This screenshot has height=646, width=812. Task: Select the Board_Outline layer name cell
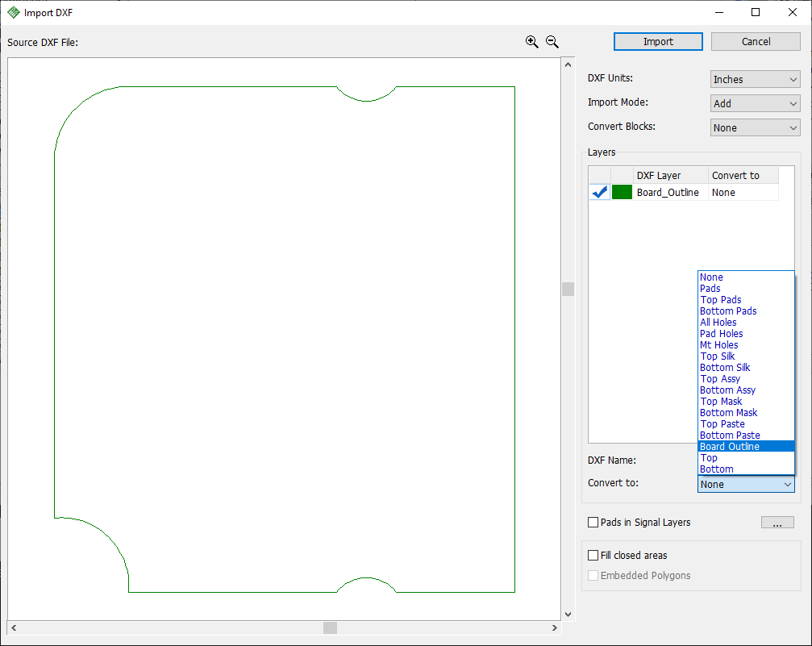pos(671,192)
